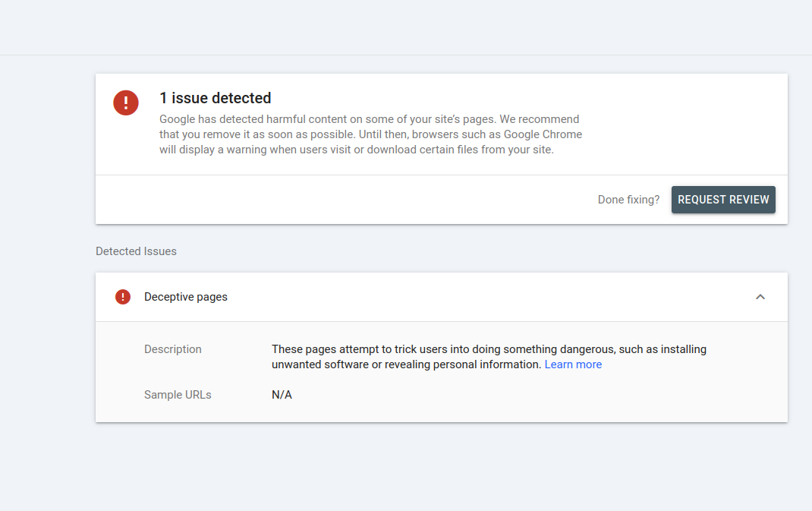Click the red warning icon next to Deceptive pages
The height and width of the screenshot is (511, 812).
click(123, 297)
